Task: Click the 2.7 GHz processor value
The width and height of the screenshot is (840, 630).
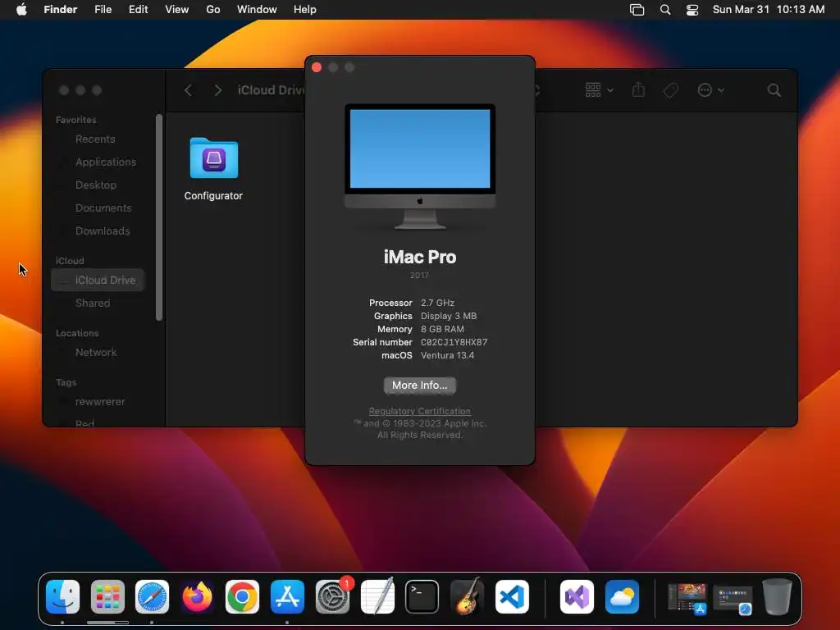Action: [437, 303]
